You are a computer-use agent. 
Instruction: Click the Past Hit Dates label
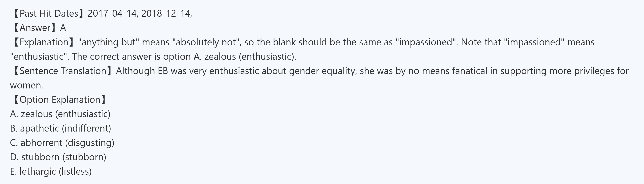pos(48,14)
